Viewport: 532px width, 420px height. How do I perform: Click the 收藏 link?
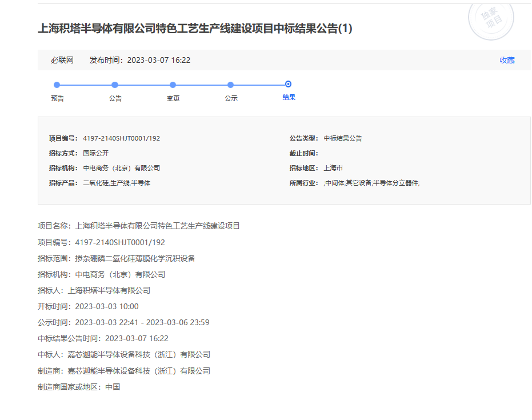(507, 60)
